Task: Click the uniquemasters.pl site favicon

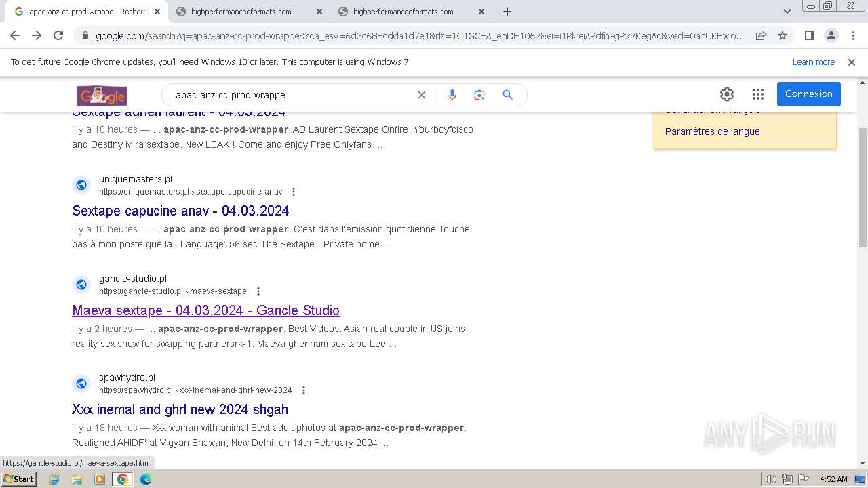Action: 81,185
